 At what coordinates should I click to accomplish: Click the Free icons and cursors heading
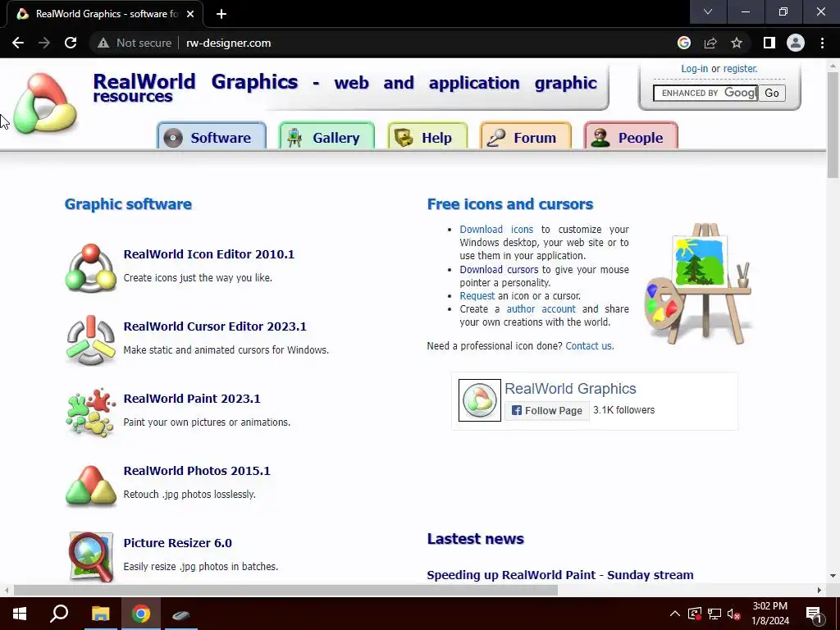pos(510,204)
